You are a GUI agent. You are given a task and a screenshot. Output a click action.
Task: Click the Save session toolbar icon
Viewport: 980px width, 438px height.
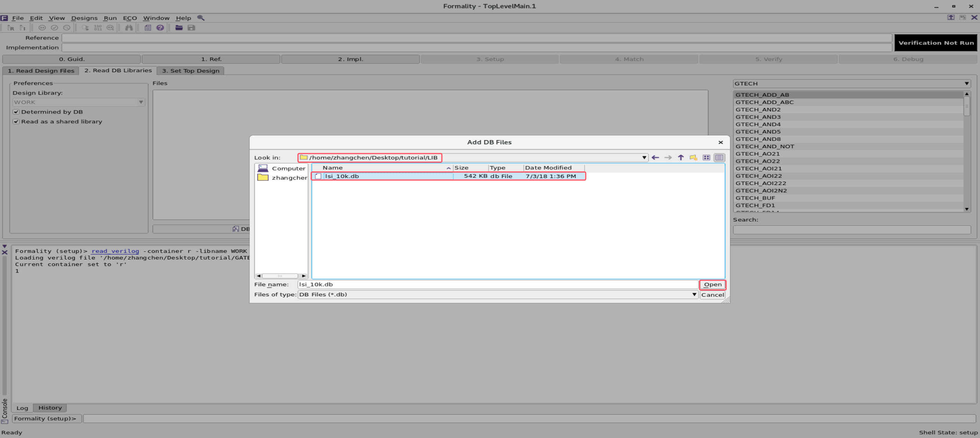(191, 28)
